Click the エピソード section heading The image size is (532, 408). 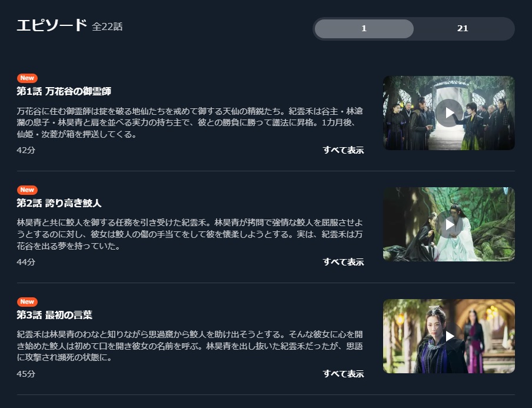[52, 25]
